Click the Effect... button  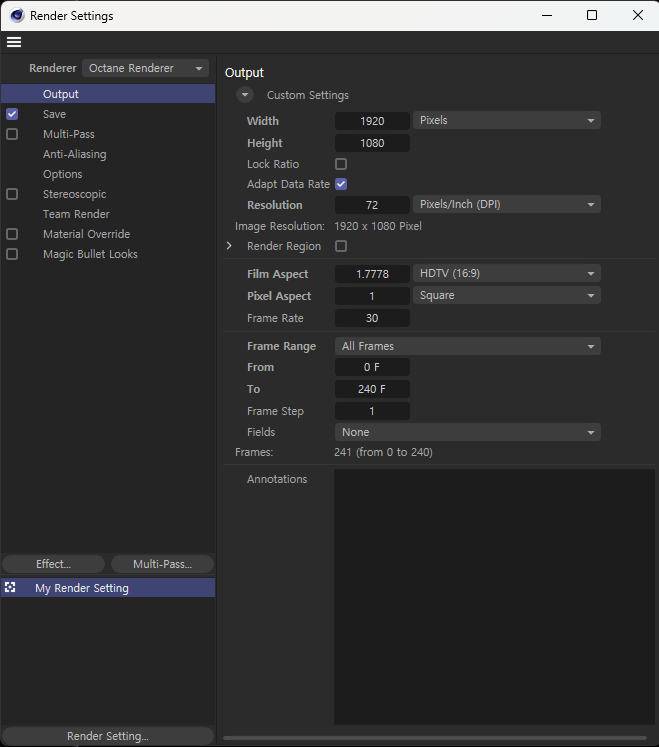(x=53, y=564)
